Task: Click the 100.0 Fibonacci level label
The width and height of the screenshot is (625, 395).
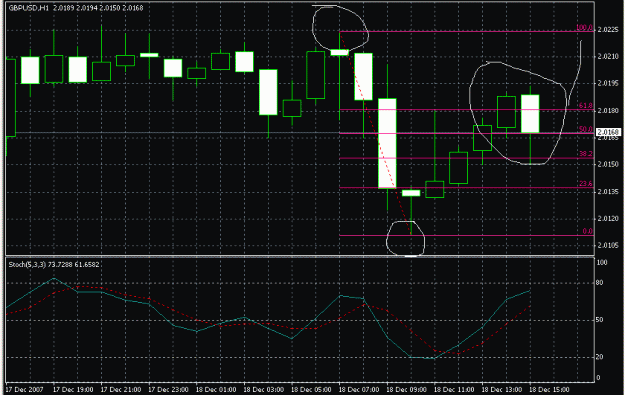Action: coord(584,28)
